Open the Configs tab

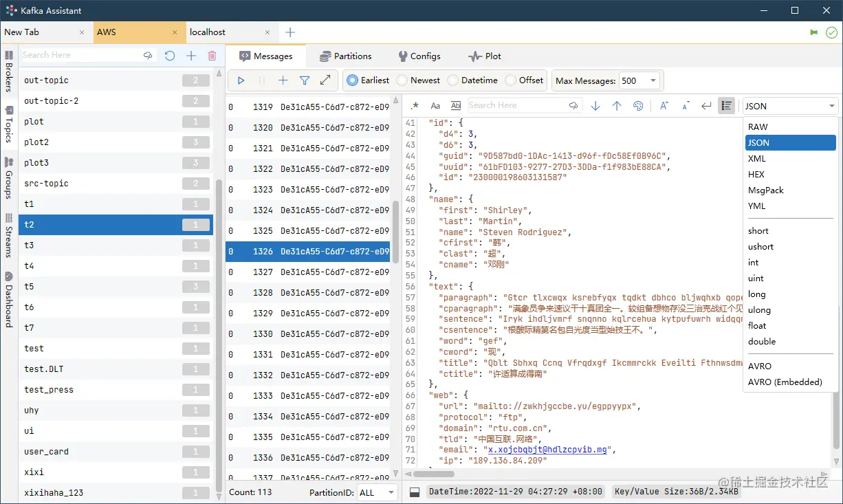419,56
